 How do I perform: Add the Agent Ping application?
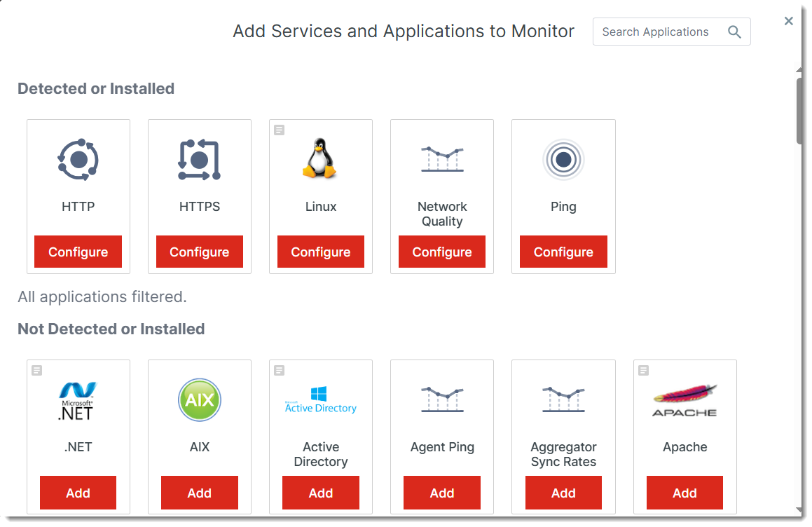[x=442, y=493]
